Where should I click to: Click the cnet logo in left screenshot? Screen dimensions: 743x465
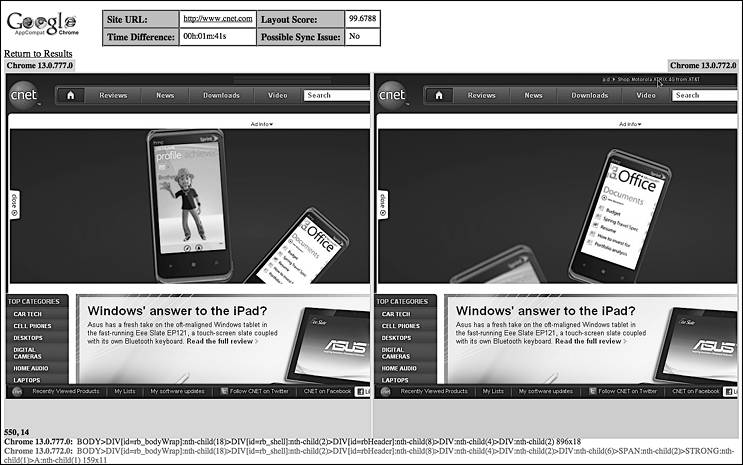[24, 95]
